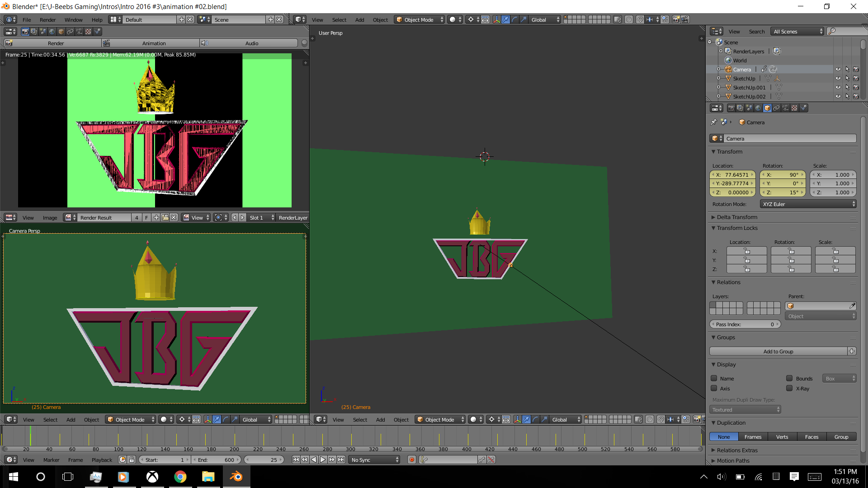The width and height of the screenshot is (868, 488).
Task: Open File Explorer from taskbar
Action: pyautogui.click(x=208, y=477)
